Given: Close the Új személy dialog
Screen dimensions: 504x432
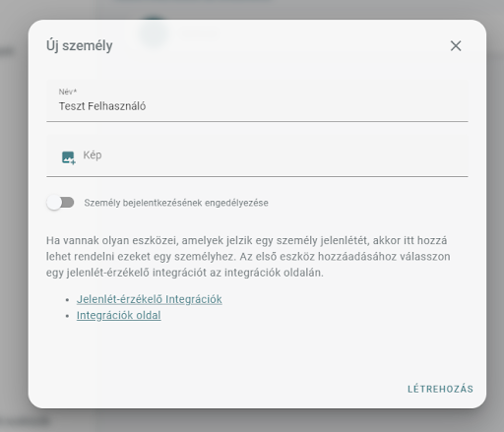Looking at the screenshot, I should click(456, 46).
